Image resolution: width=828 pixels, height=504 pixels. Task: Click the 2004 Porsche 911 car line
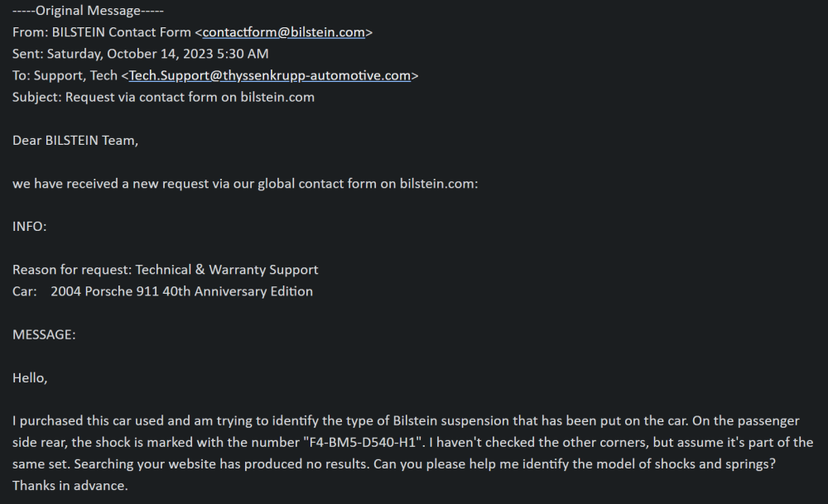click(x=181, y=291)
